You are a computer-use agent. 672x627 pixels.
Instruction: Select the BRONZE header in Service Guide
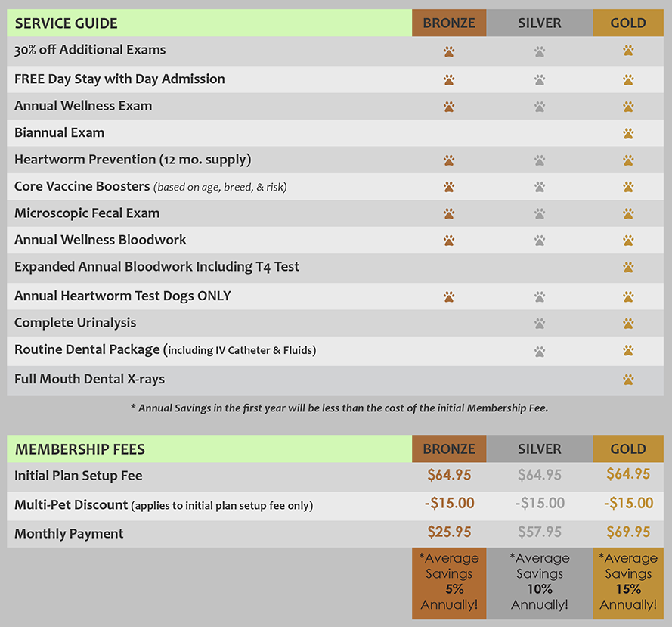coord(449,23)
